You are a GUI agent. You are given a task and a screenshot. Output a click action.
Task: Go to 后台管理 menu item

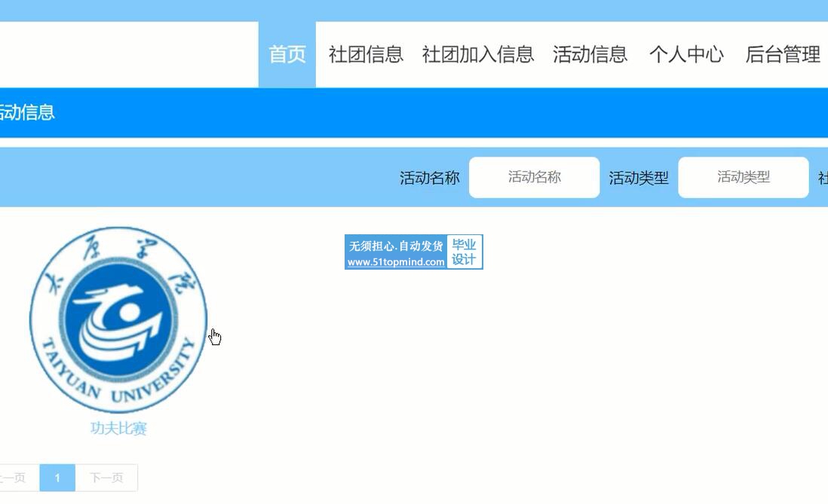tap(783, 54)
